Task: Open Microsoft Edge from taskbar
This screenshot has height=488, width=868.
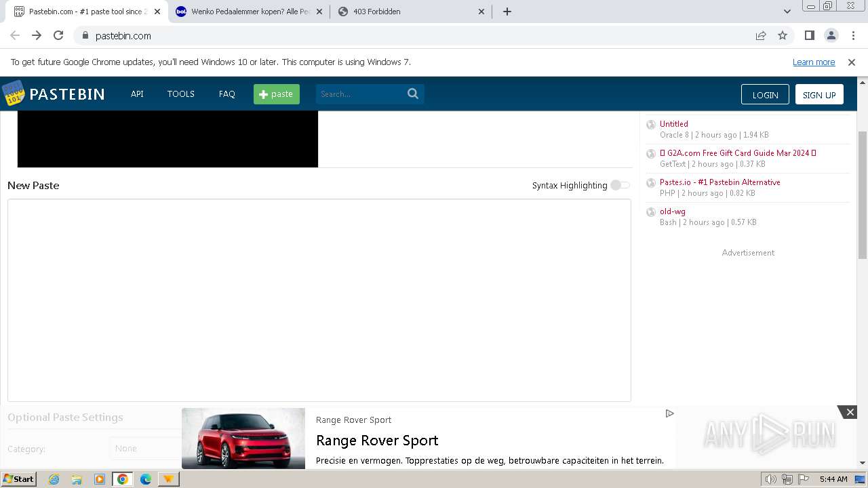Action: [x=145, y=479]
